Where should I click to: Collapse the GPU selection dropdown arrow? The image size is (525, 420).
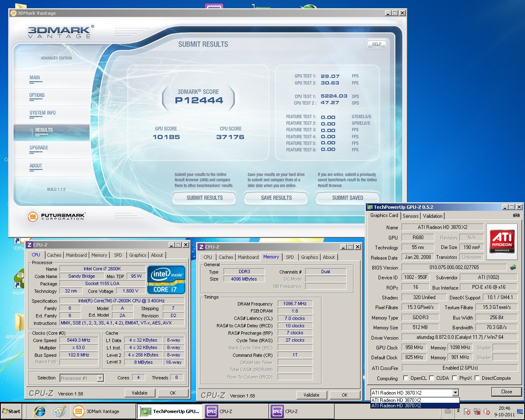pyautogui.click(x=455, y=393)
